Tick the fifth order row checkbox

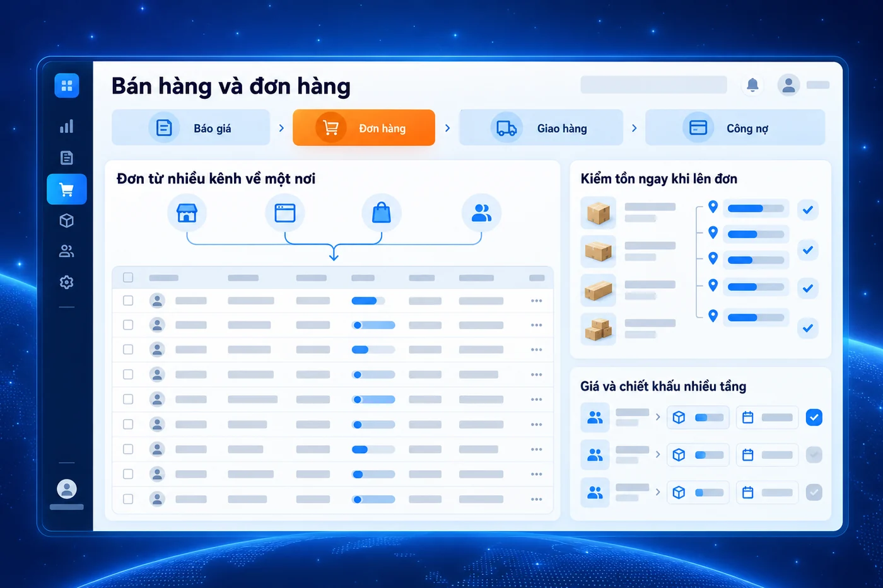click(128, 399)
